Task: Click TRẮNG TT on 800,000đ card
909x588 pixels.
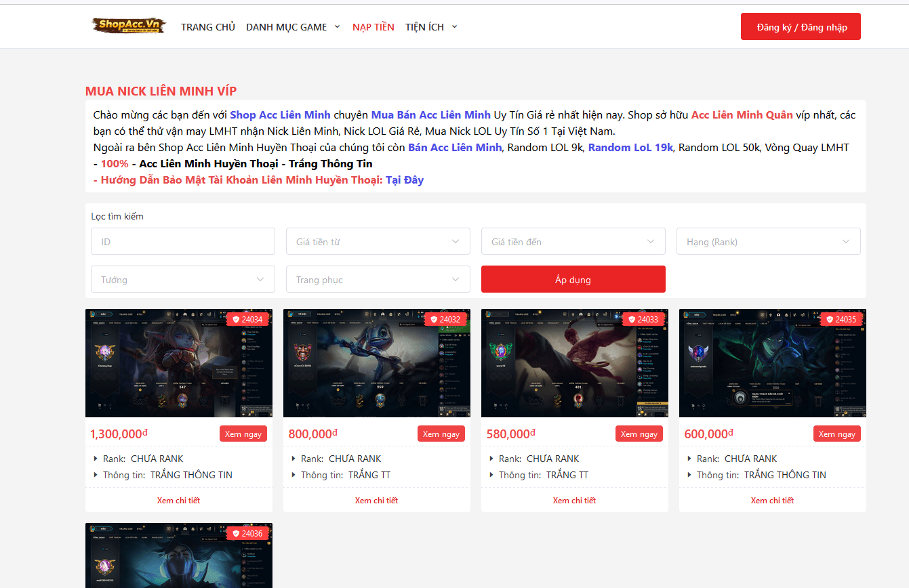Action: [x=369, y=475]
